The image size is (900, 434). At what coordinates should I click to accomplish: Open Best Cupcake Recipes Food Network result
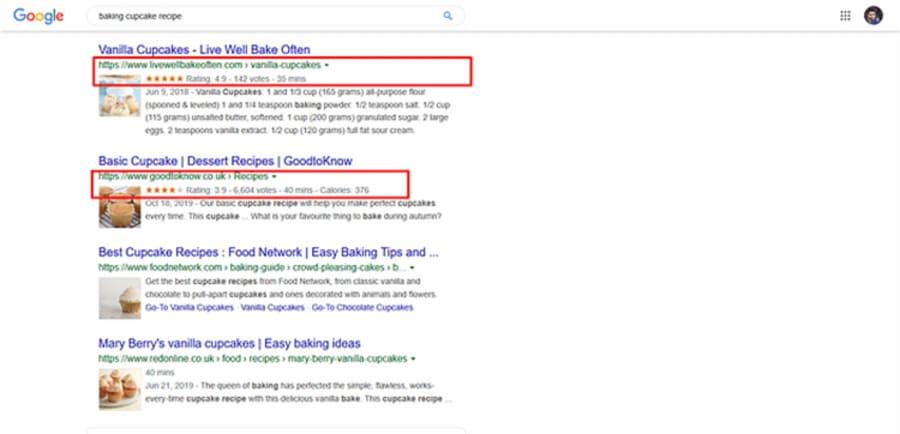269,252
